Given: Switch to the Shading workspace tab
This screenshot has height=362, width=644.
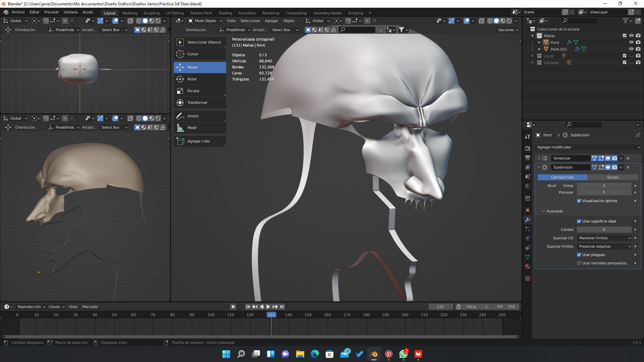Looking at the screenshot, I should [225, 13].
